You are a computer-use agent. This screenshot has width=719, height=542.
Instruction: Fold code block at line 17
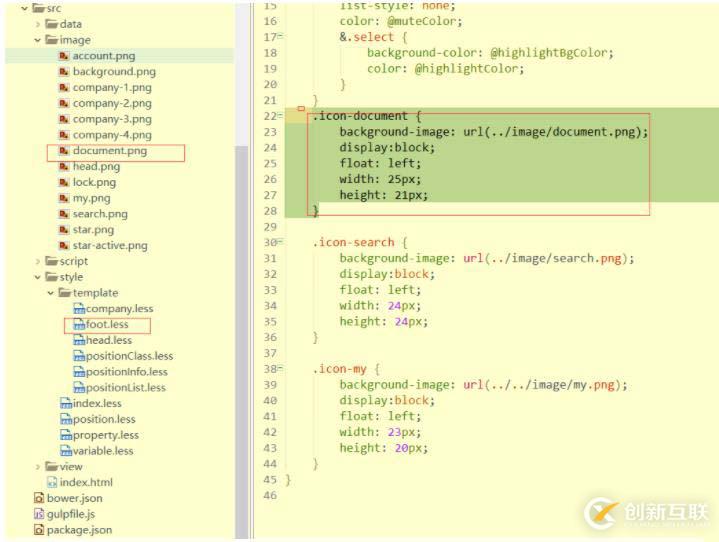tap(280, 36)
